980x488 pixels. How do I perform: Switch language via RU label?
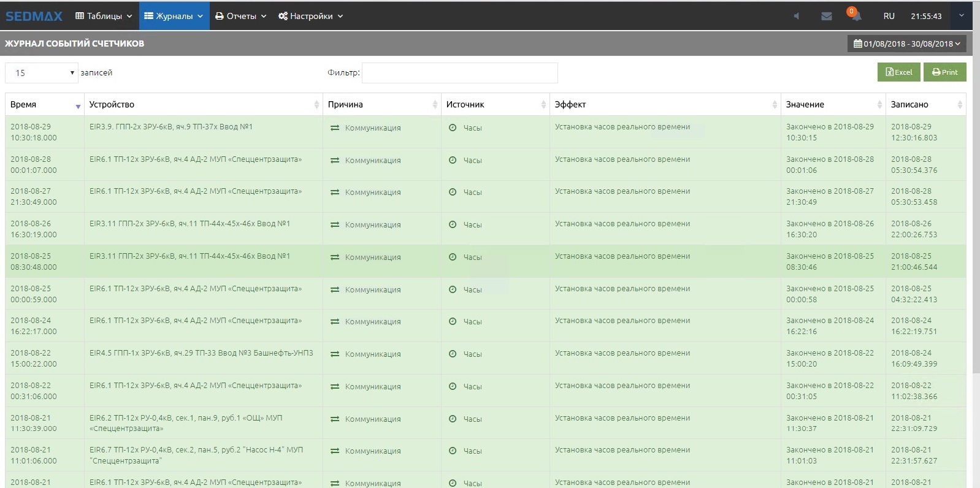pos(889,17)
